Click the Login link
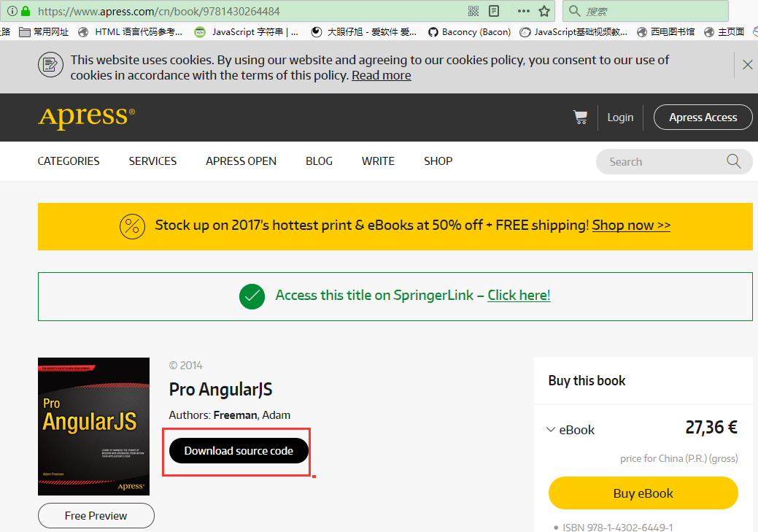This screenshot has width=758, height=532. click(620, 117)
